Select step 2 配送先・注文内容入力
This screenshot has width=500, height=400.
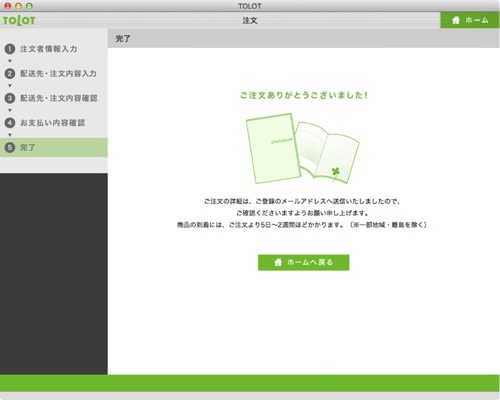[54, 74]
